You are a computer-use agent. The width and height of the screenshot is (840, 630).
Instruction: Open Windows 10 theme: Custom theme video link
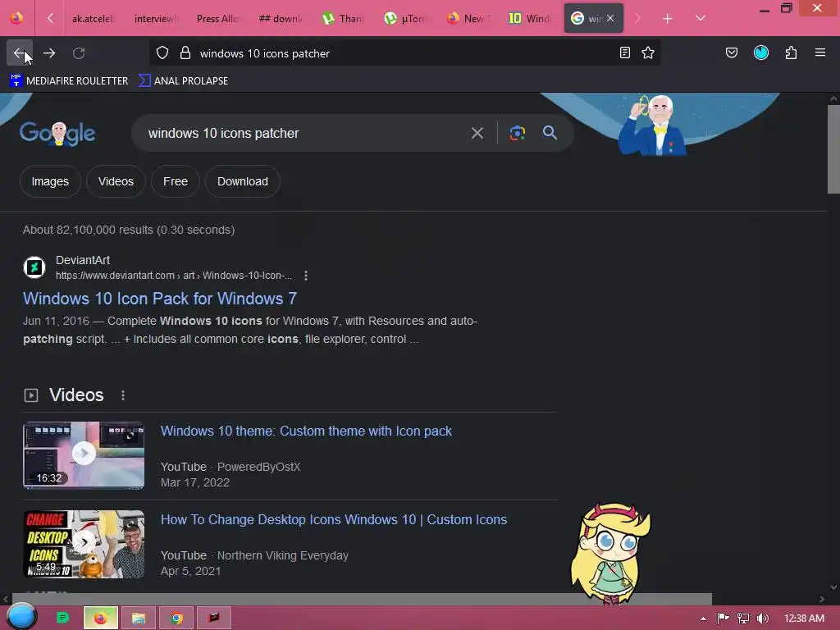(306, 431)
